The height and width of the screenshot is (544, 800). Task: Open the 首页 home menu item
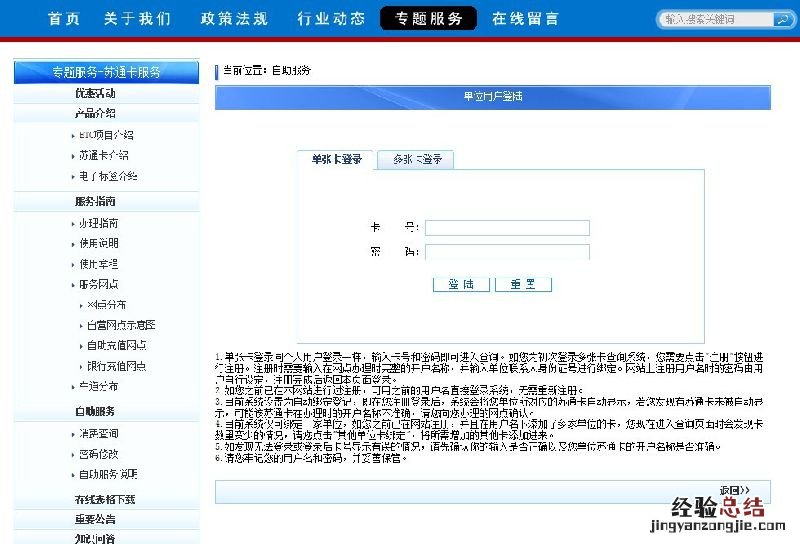(63, 19)
